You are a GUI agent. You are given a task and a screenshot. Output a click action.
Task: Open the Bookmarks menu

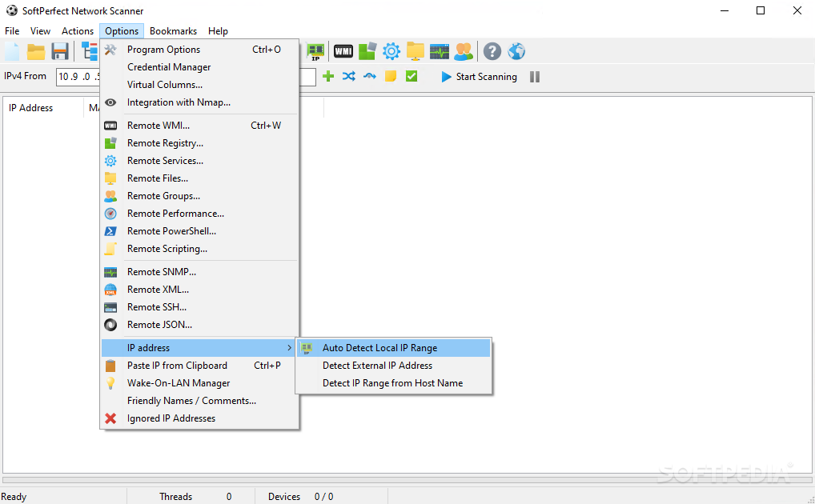click(173, 31)
